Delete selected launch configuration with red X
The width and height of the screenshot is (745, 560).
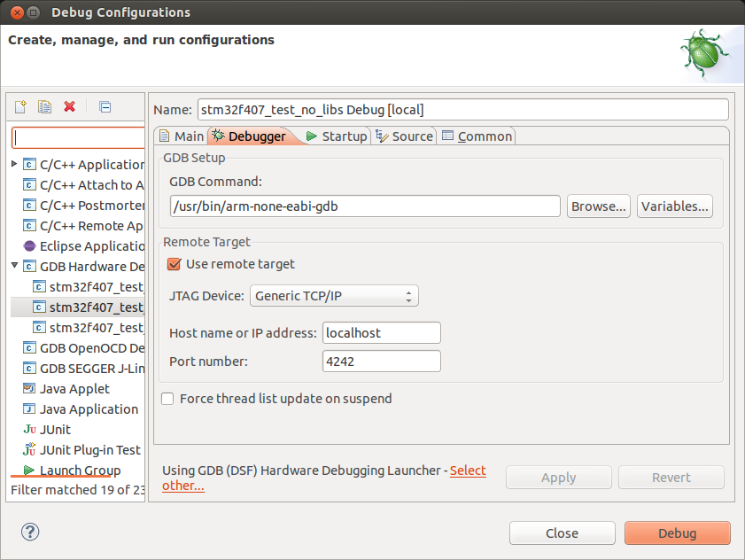coord(69,107)
